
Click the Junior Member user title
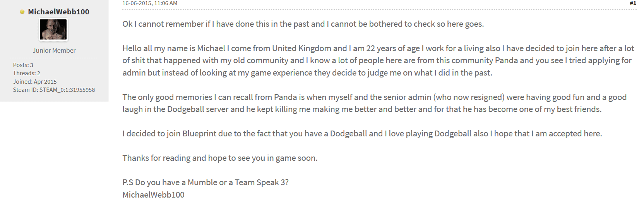[x=54, y=50]
